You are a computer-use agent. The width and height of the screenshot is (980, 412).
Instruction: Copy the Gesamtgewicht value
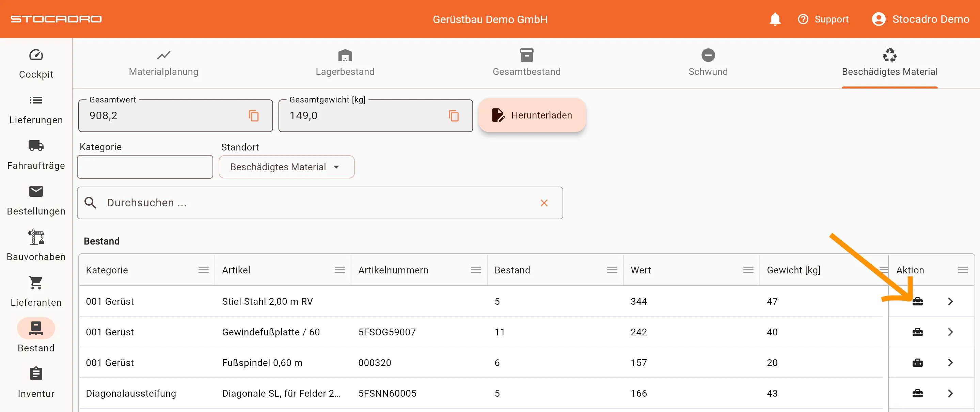pos(453,116)
